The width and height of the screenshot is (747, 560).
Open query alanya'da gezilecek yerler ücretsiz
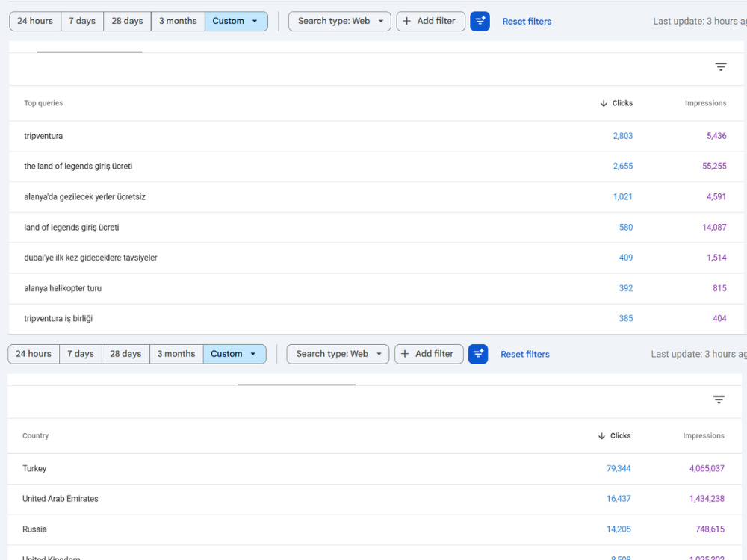pyautogui.click(x=376, y=197)
